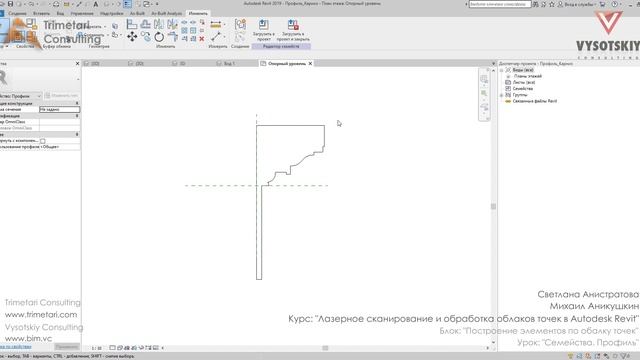The width and height of the screenshot is (640, 360).
Task: Select the Rotate tool circular arrow
Action: [x=159, y=37]
